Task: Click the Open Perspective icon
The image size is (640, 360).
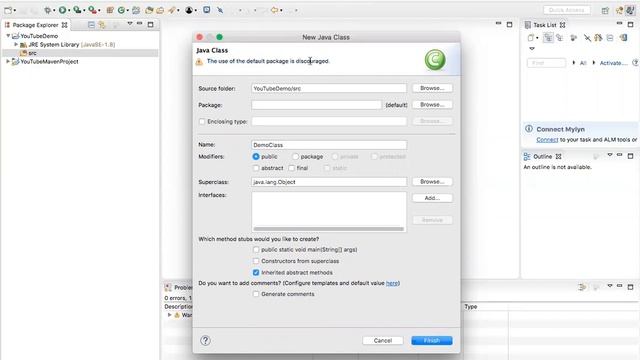Action: (605, 10)
